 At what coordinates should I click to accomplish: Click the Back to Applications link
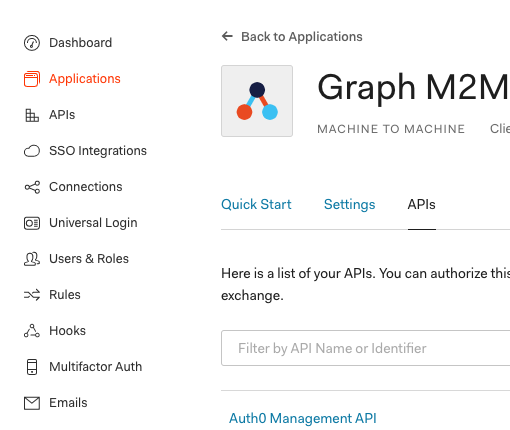pos(302,37)
